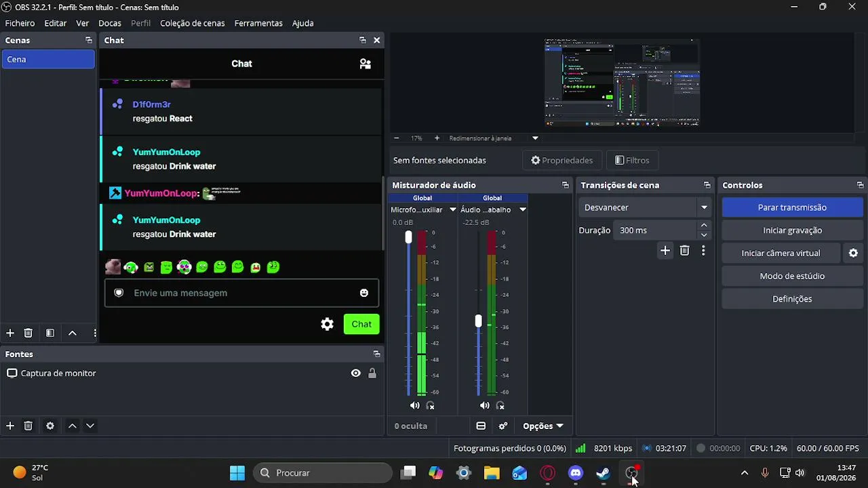Add a new scene in the Cenas dock
Viewport: 868px width, 488px height.
[10, 333]
